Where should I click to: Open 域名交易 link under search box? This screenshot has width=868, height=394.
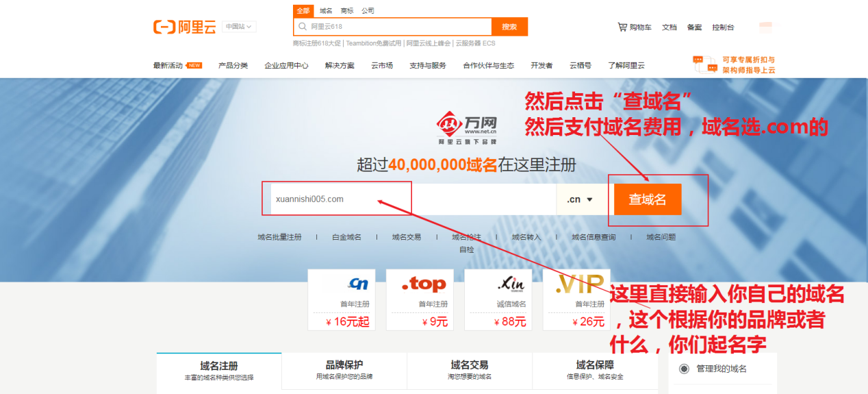[x=407, y=237]
